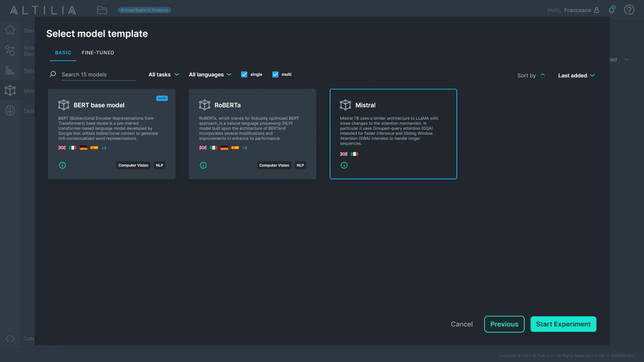Expand +3 more languages on BERT card

104,148
